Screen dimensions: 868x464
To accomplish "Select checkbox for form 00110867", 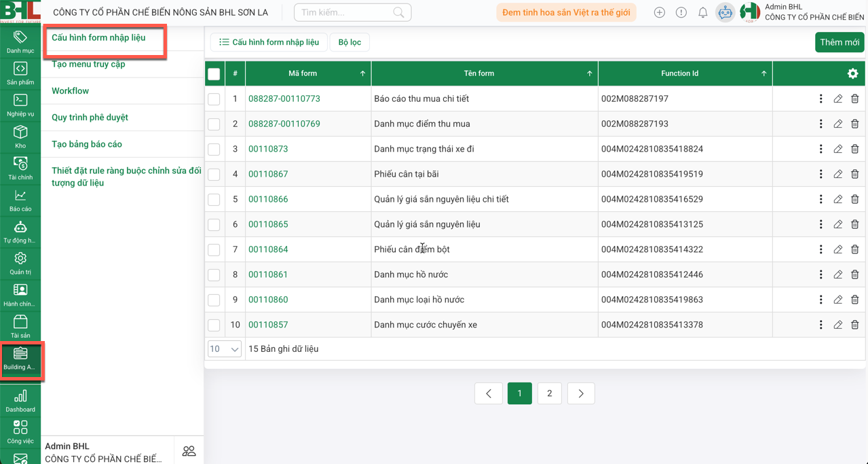I will click(x=214, y=174).
